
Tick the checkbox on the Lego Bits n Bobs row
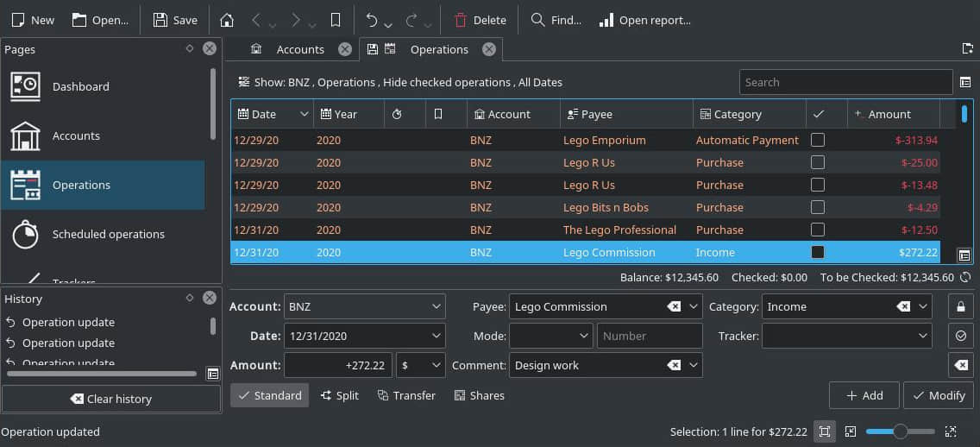tap(818, 207)
